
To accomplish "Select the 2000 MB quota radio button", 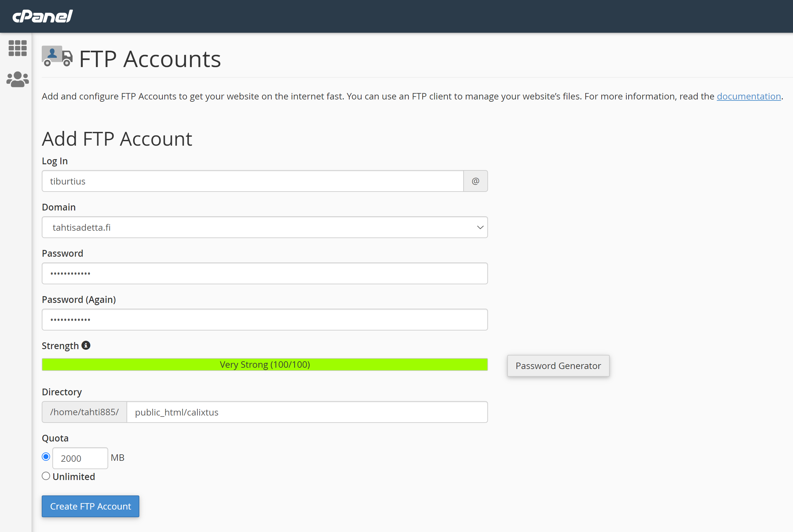I will click(x=46, y=457).
